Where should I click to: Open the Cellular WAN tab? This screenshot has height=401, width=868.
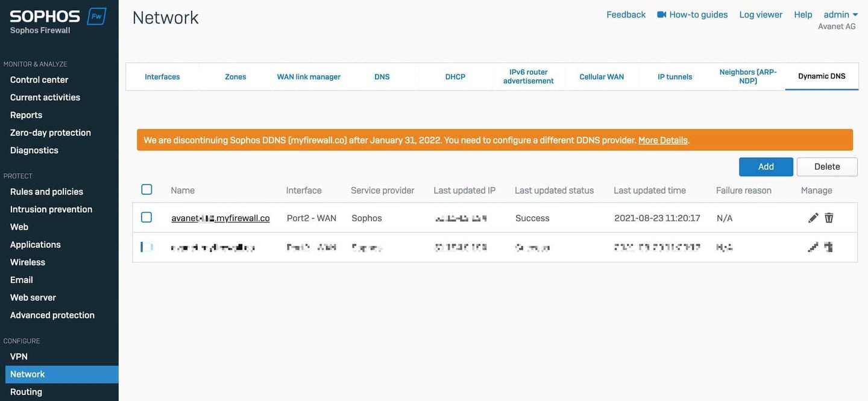[602, 77]
